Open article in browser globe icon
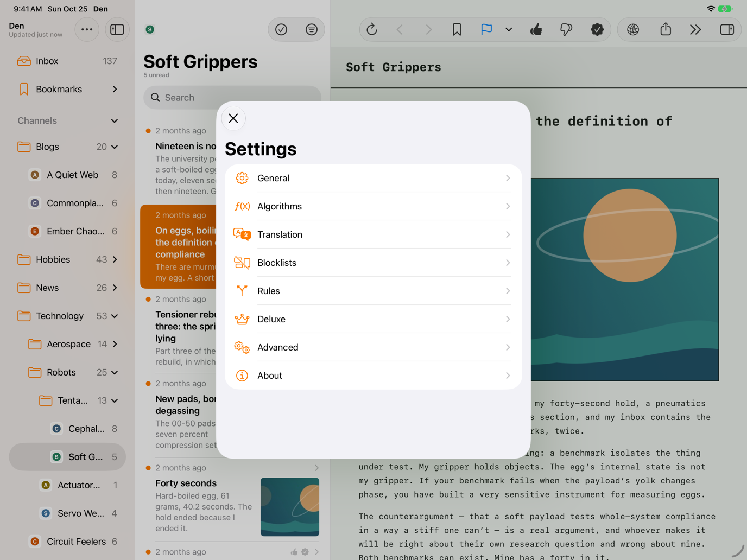Screen dimensions: 747x560 [633, 29]
